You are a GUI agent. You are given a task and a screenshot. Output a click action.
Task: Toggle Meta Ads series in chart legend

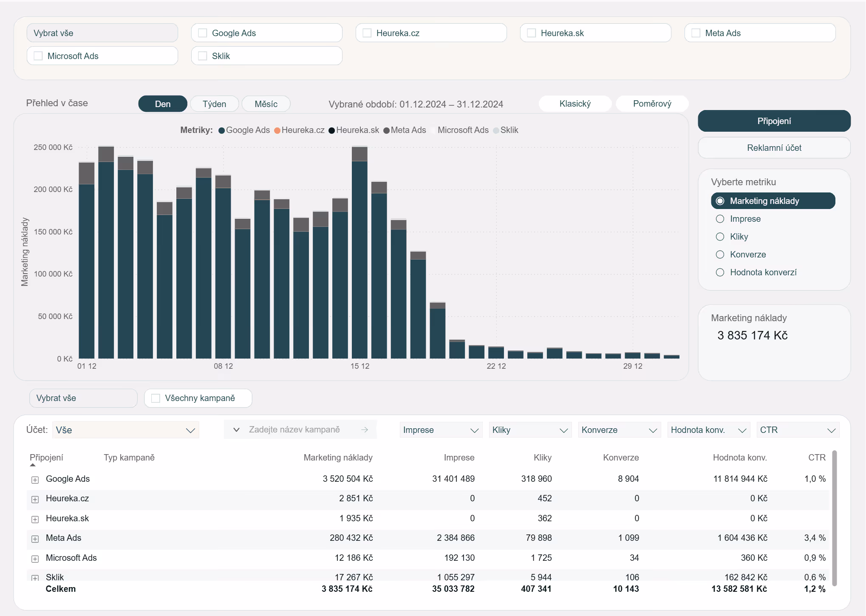(x=405, y=130)
